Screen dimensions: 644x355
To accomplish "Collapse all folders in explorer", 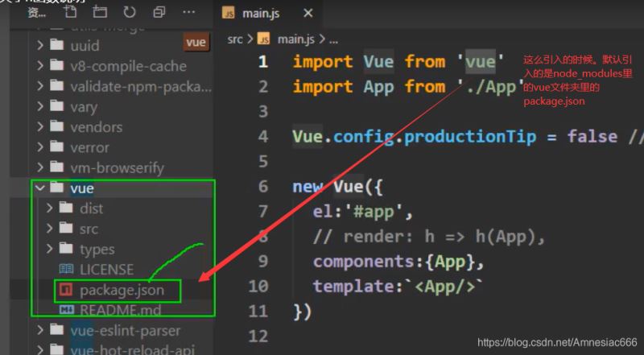I will (x=159, y=13).
